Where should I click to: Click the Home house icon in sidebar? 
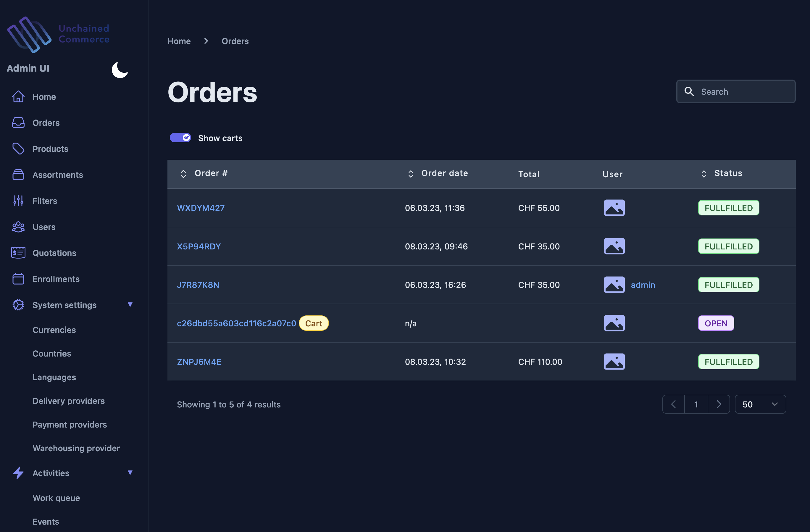coord(18,97)
